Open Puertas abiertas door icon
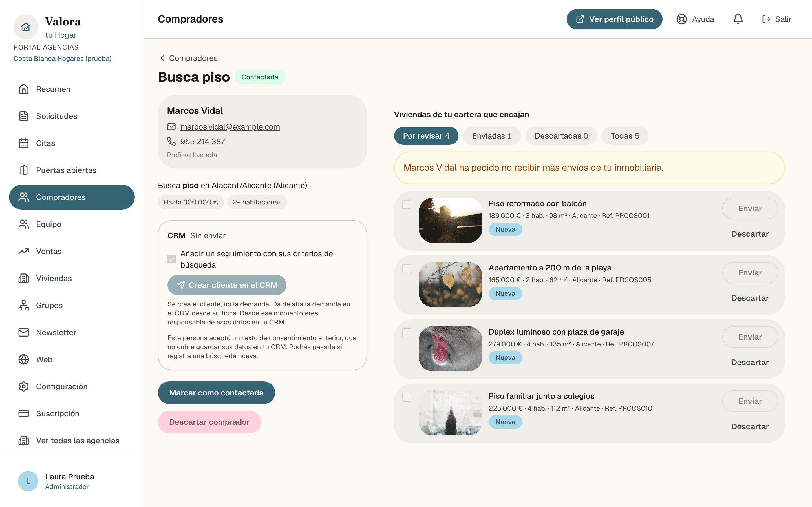Screen dimensions: 812x507 pyautogui.click(x=23, y=170)
